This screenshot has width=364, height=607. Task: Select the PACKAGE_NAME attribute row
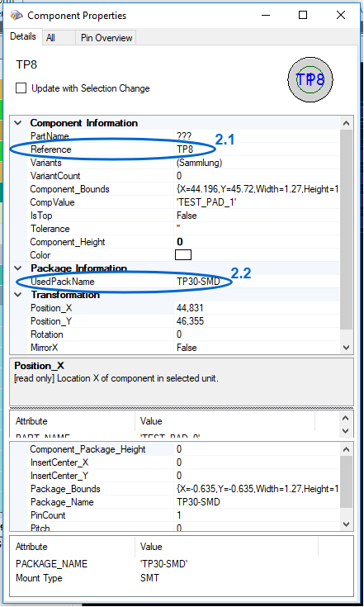182,563
